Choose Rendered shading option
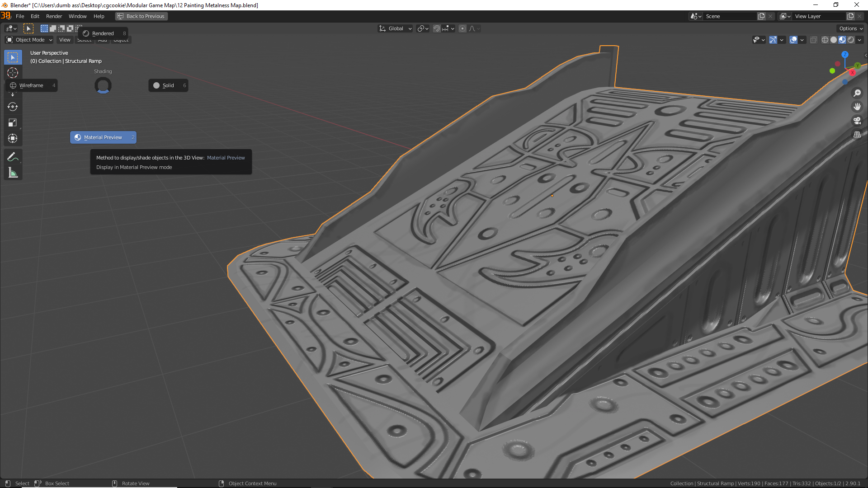The image size is (868, 488). [x=103, y=33]
